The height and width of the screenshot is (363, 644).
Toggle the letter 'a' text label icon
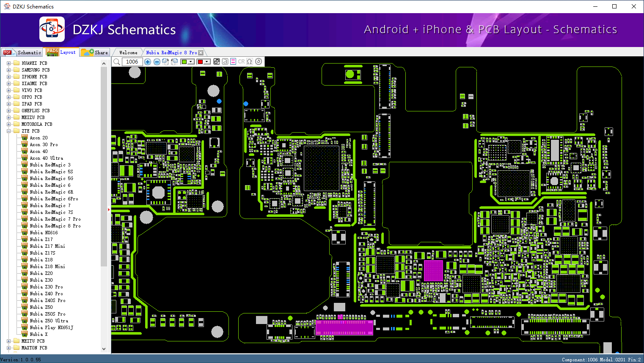(225, 62)
